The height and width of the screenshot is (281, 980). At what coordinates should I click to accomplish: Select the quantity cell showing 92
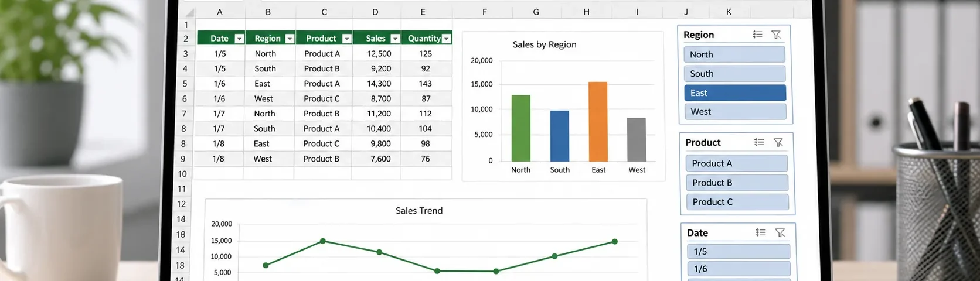(x=426, y=68)
